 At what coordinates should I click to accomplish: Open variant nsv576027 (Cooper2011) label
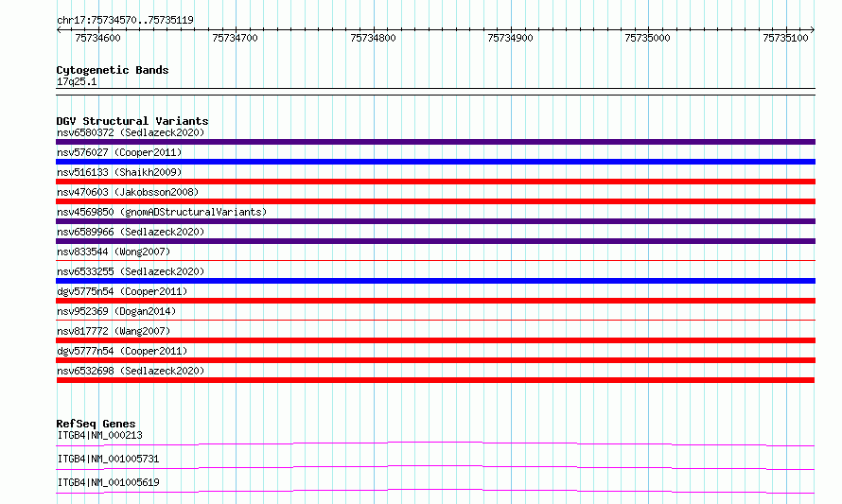click(x=119, y=152)
